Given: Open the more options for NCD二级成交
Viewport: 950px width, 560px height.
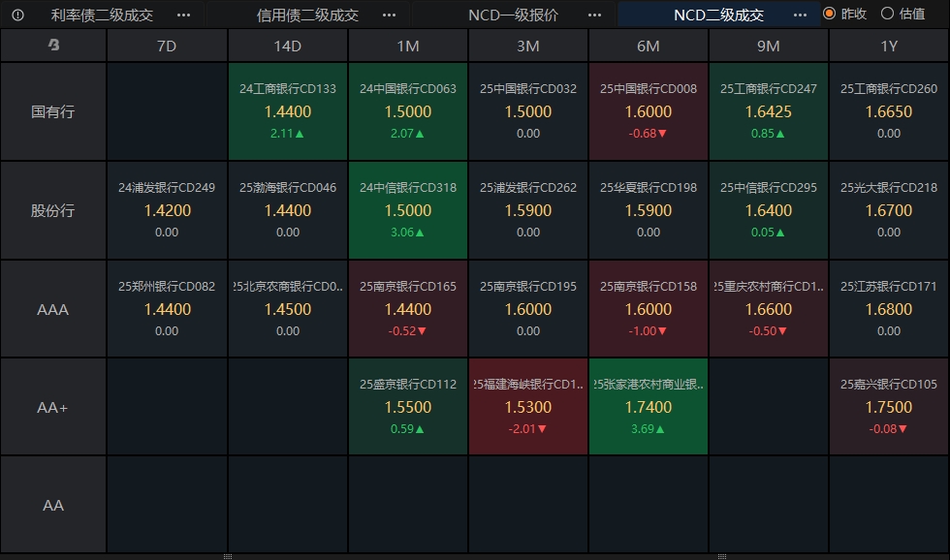Looking at the screenshot, I should coord(801,16).
